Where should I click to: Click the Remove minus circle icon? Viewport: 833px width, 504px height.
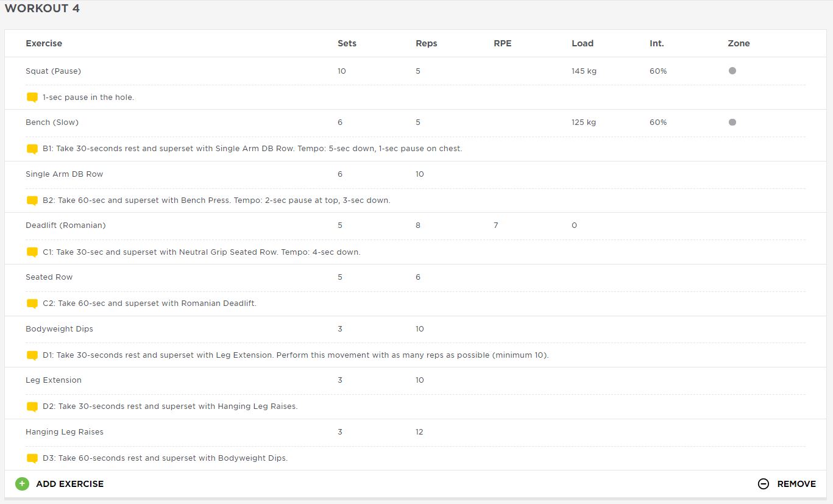pyautogui.click(x=764, y=484)
